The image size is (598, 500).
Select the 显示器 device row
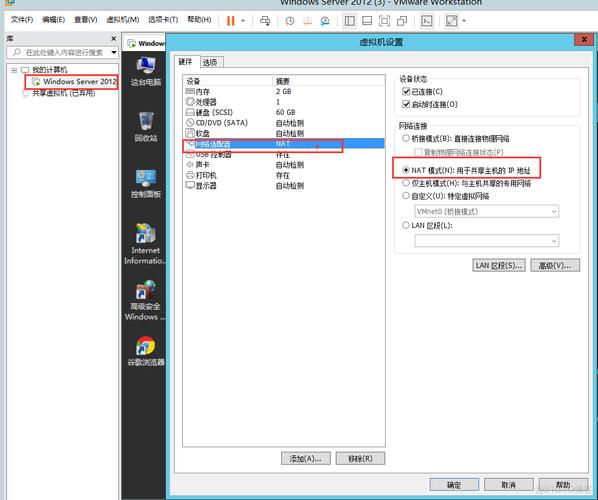click(x=283, y=186)
